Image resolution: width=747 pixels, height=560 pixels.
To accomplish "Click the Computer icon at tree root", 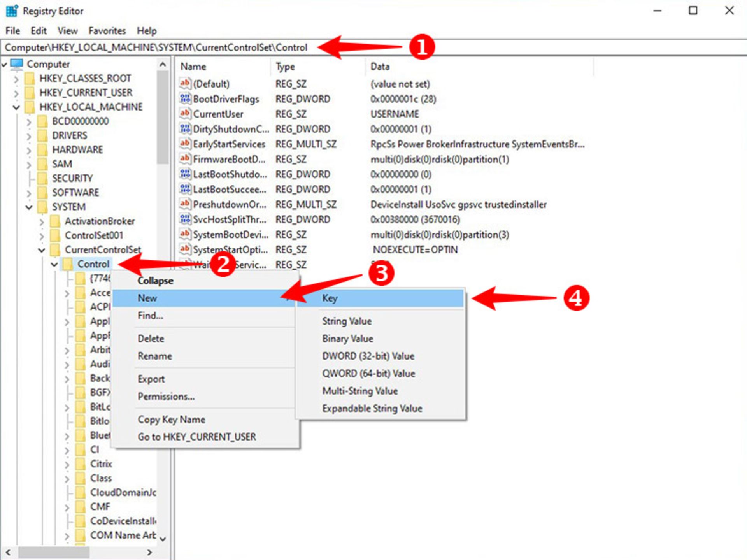I will point(17,63).
